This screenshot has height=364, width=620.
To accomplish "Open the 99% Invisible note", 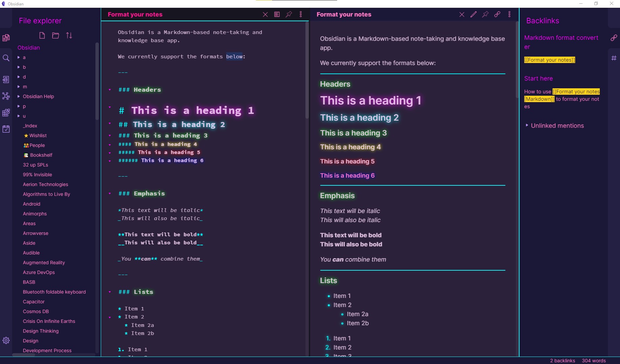I will 37,175.
